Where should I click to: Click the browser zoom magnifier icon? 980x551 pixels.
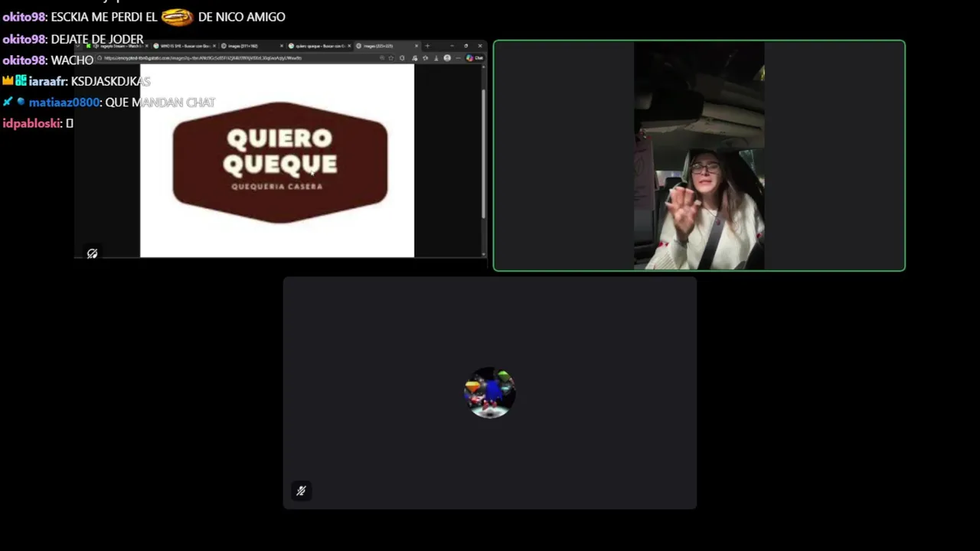point(381,58)
